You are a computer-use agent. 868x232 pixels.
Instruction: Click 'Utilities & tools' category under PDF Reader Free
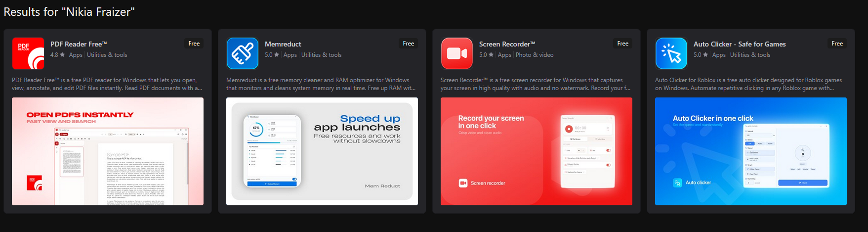pos(107,55)
